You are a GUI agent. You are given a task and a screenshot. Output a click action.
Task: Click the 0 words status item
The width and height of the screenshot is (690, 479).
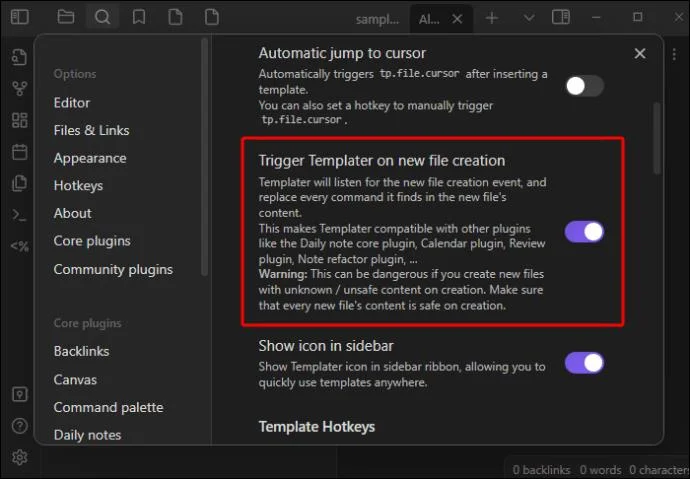coord(600,470)
